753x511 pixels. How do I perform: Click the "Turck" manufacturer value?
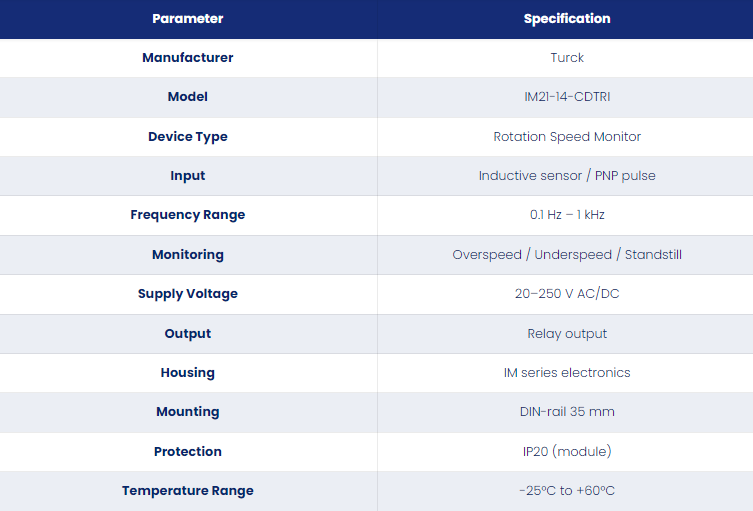click(x=567, y=58)
